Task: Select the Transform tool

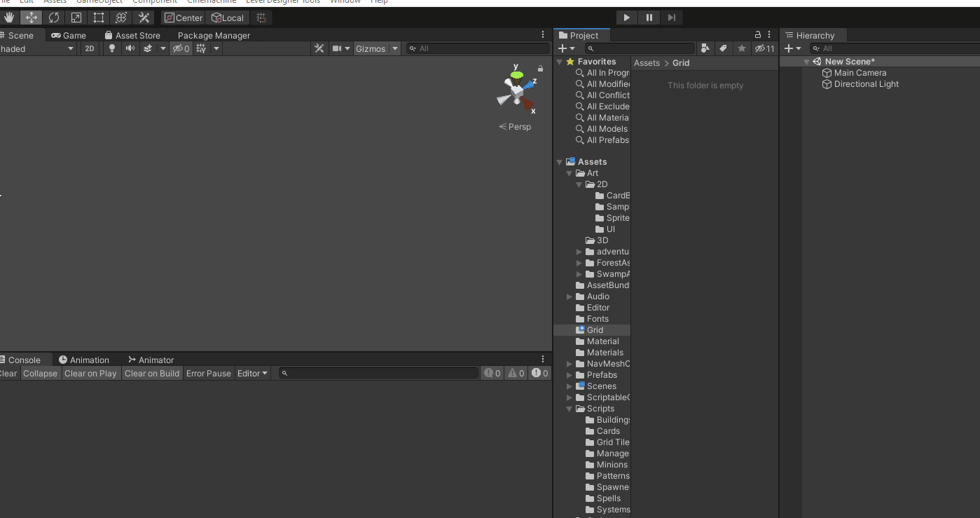Action: [x=121, y=18]
